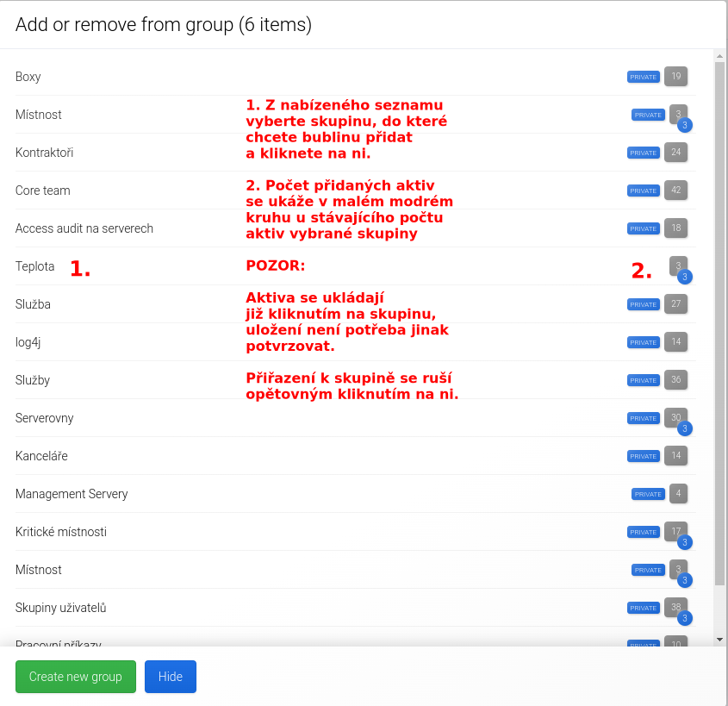The image size is (728, 706).
Task: Click the PRIVATE badge on log4j row
Action: [644, 342]
